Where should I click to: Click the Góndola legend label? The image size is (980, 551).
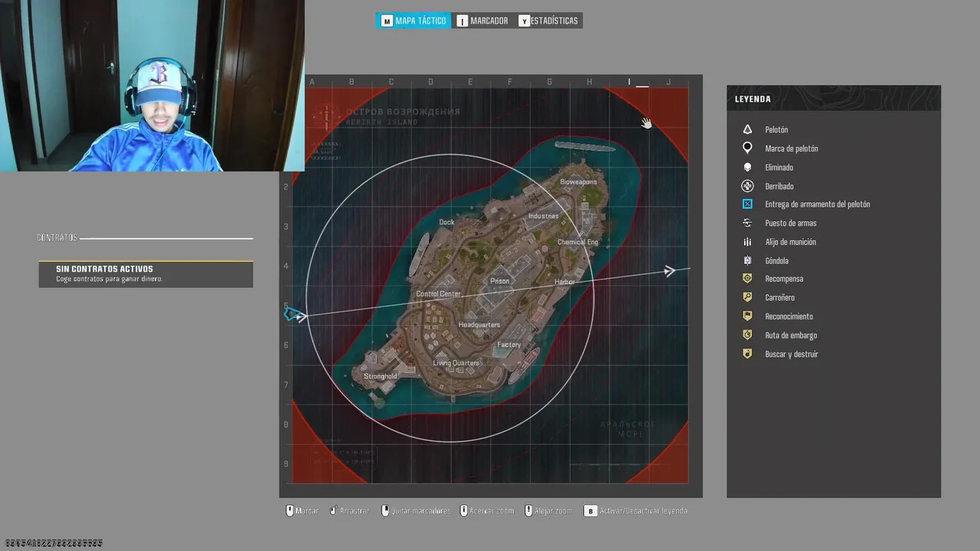[776, 261]
